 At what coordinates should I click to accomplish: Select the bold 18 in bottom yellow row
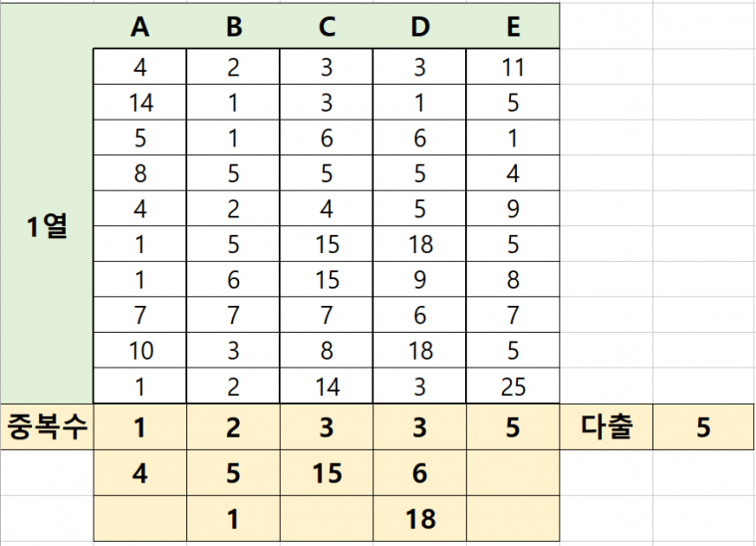click(419, 519)
